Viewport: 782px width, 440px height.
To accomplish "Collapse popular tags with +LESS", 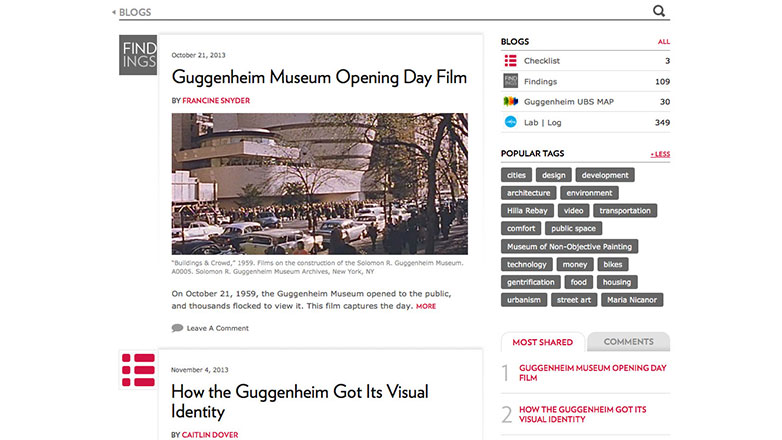I will pos(660,154).
